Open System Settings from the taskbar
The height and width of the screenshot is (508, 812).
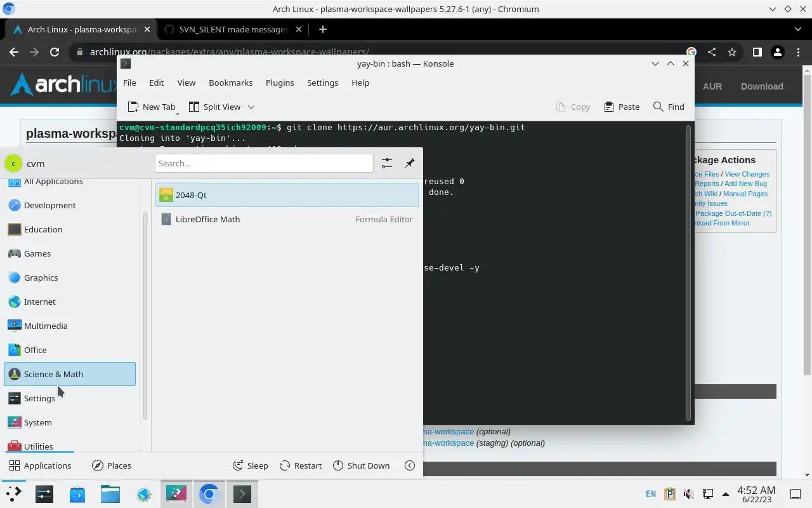[44, 494]
